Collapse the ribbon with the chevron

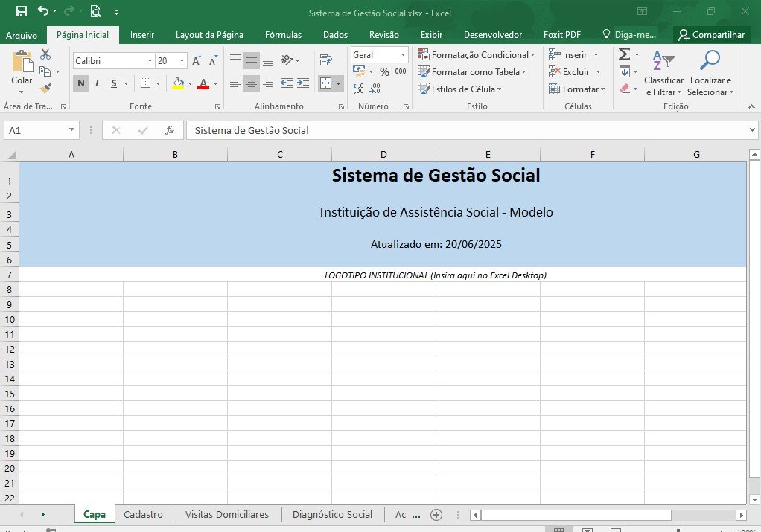coord(751,106)
